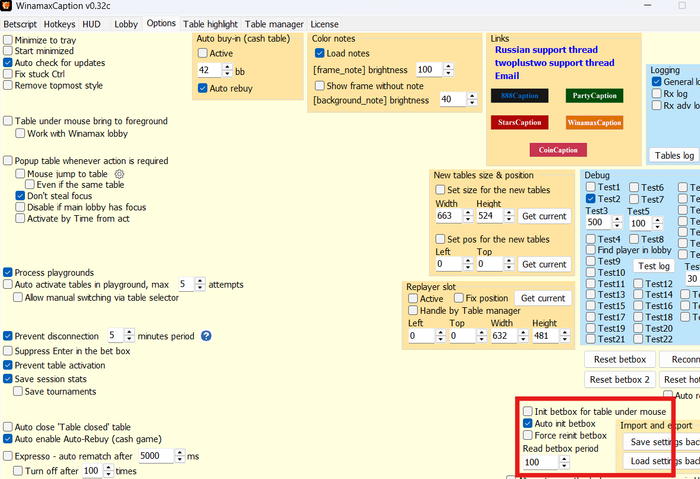Enable Set size for the new tables
This screenshot has width=700, height=479.
440,190
